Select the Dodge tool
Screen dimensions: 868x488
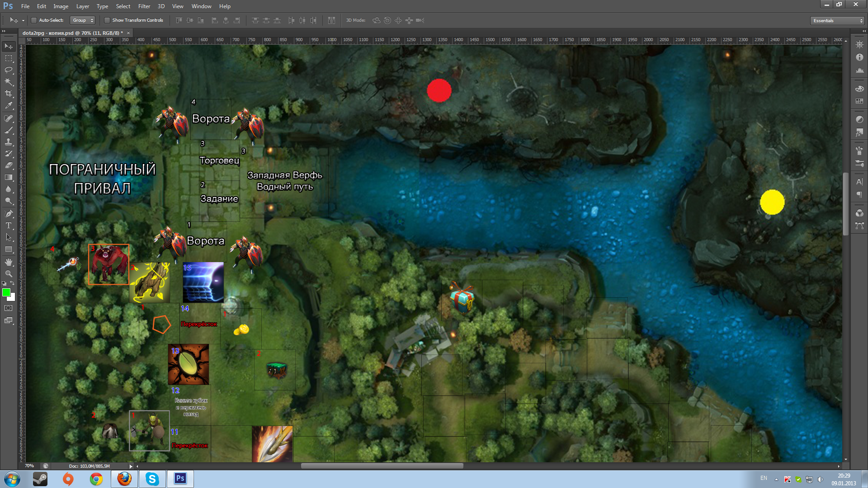(x=9, y=201)
